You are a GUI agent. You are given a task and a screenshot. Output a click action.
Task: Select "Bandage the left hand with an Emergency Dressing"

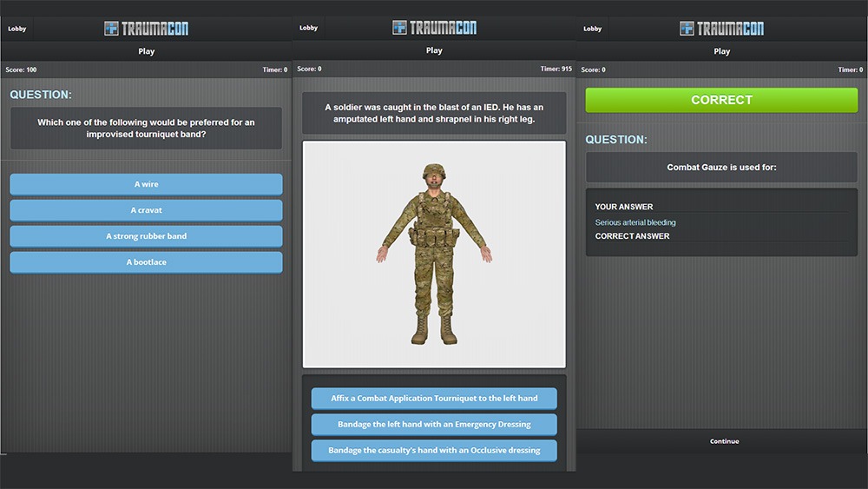coord(434,425)
